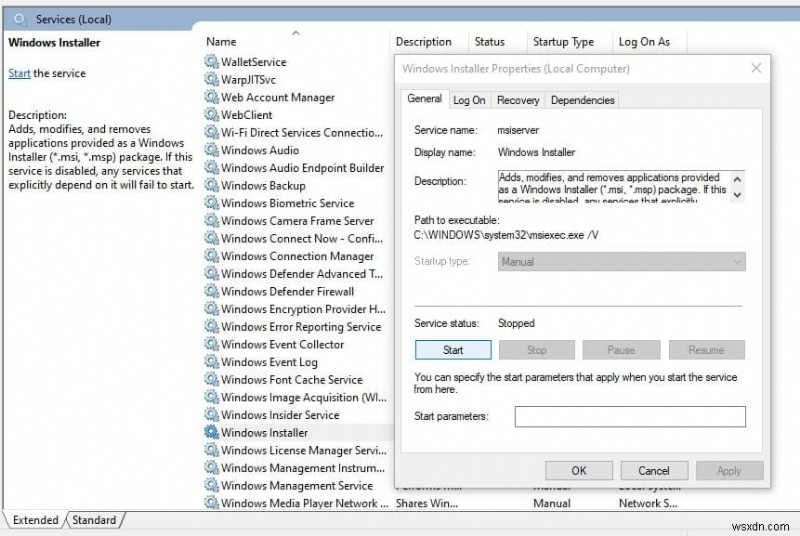Sort by the Description column header
The height and width of the screenshot is (536, 800).
423,42
